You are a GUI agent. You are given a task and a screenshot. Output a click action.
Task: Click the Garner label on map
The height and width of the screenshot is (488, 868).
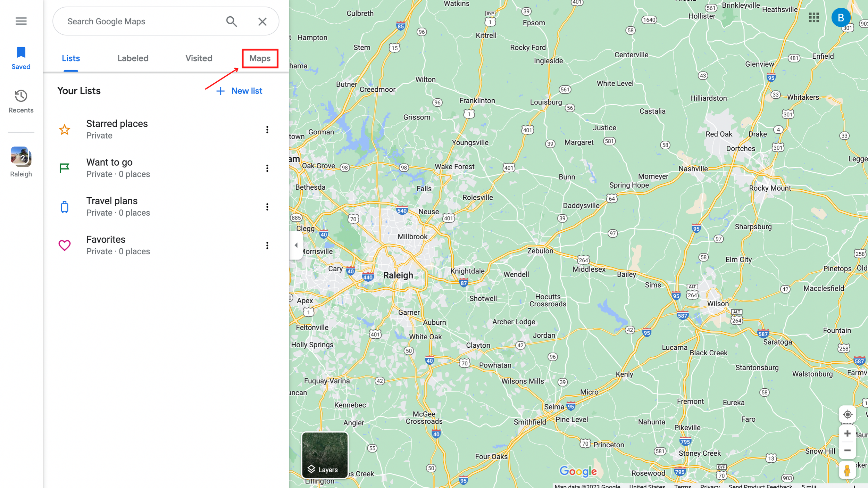click(409, 312)
